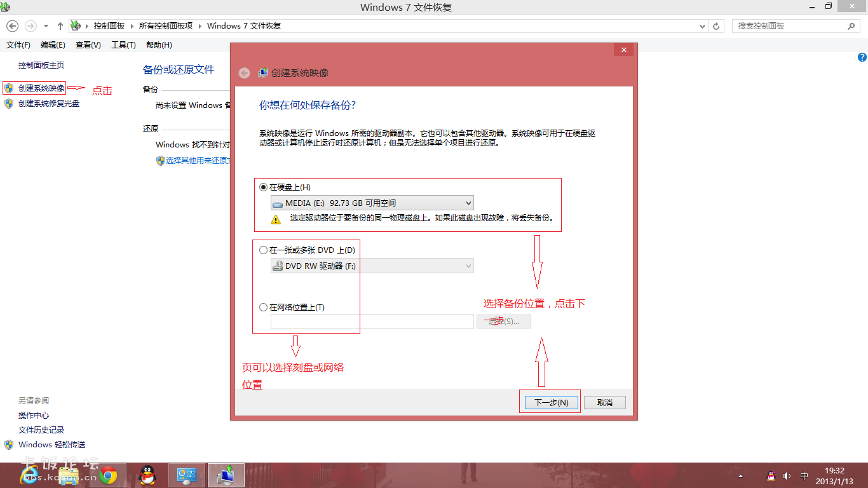868x488 pixels.
Task: Click the volume speaker tray icon
Action: [787, 476]
